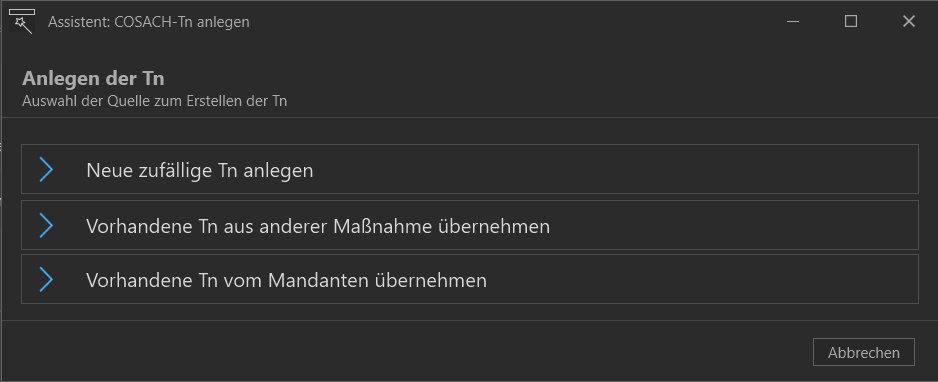Cancel the wizard via Abbrechen
The image size is (938, 382).
click(x=864, y=352)
